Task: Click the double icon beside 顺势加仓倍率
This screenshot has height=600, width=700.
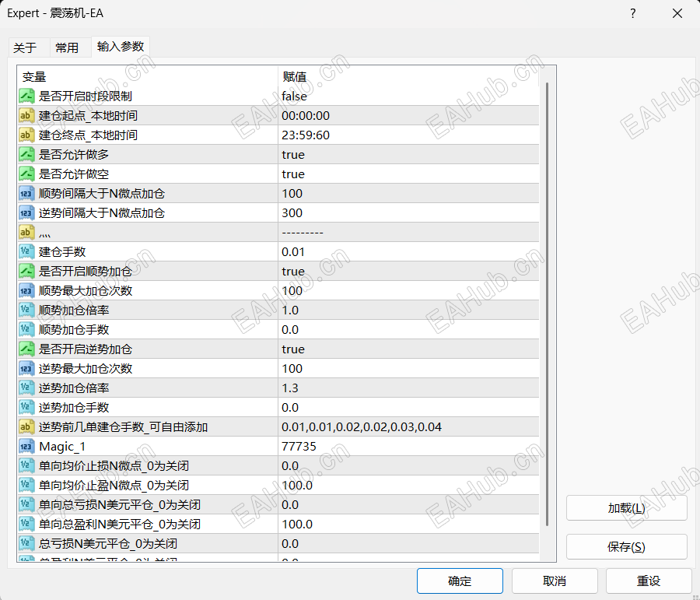Action: point(26,310)
